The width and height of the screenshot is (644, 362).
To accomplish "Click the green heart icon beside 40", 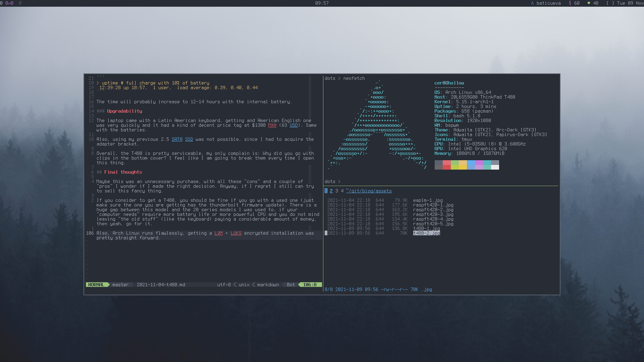I will pyautogui.click(x=589, y=3).
